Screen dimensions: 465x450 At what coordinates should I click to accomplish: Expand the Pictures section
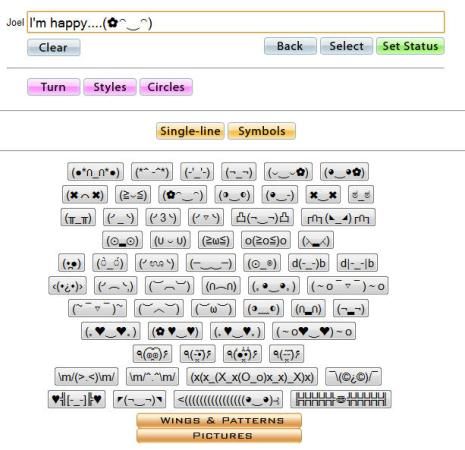click(x=219, y=436)
